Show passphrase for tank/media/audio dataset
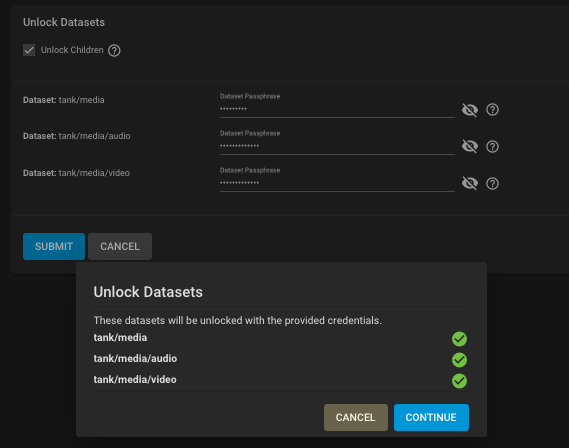Image resolution: width=569 pixels, height=448 pixels. (x=470, y=147)
